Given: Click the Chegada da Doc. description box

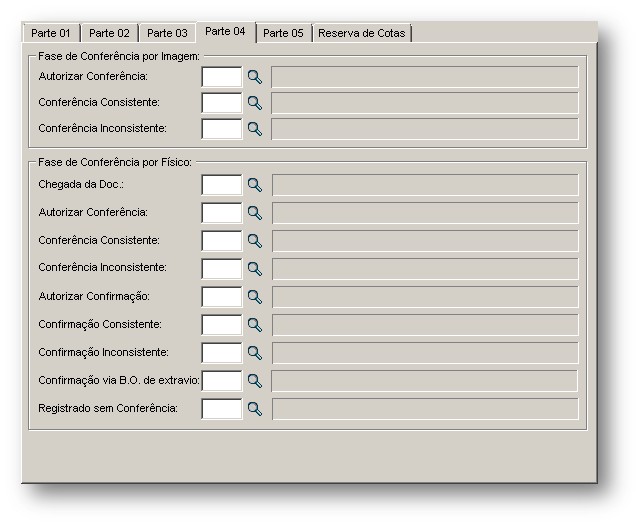Looking at the screenshot, I should click(x=425, y=185).
